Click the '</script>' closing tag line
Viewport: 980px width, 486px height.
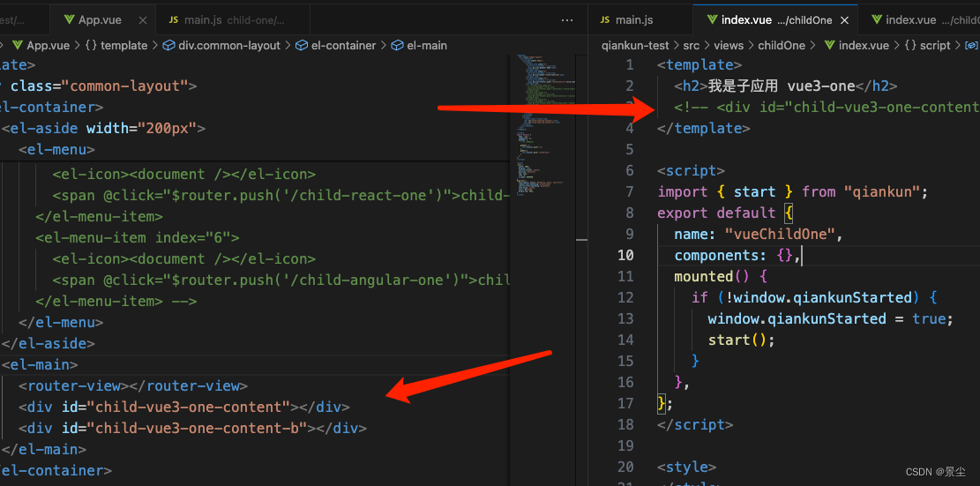pos(695,424)
